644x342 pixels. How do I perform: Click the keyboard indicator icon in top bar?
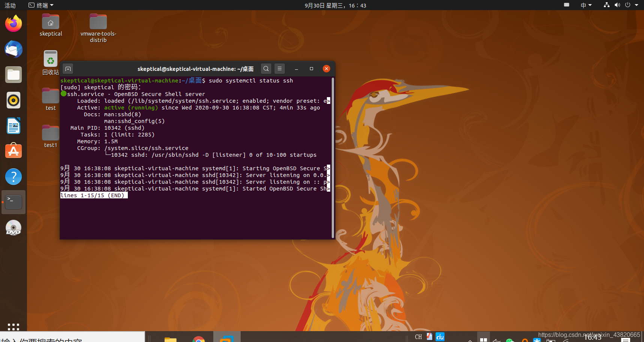coord(567,5)
